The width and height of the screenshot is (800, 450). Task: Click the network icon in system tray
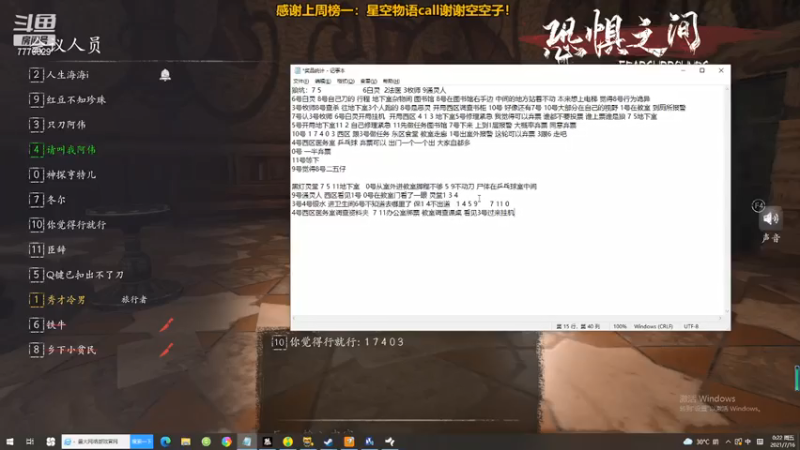[x=738, y=442]
